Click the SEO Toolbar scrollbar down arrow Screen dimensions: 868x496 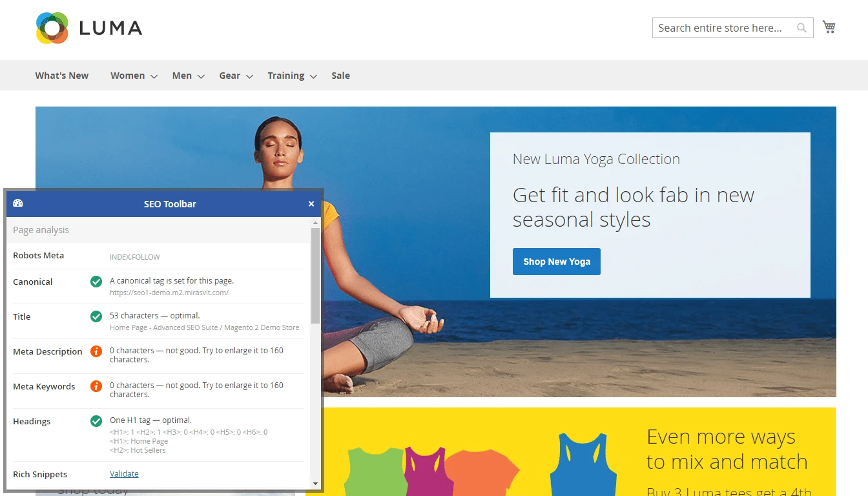tap(315, 483)
